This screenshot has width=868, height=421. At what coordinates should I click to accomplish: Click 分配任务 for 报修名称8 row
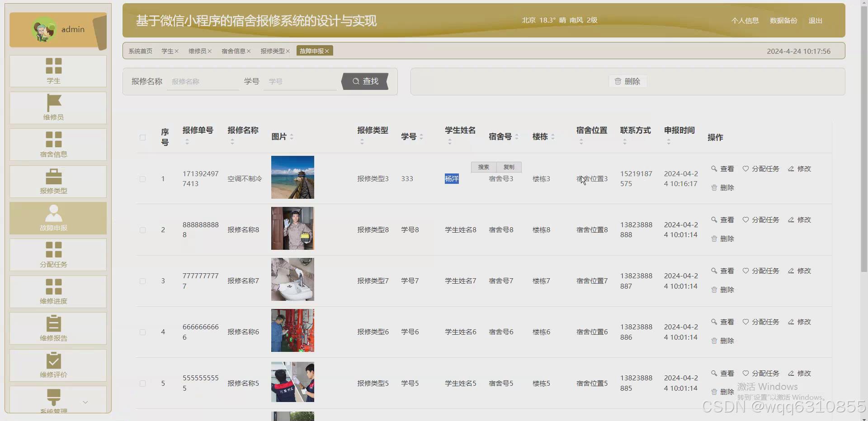(x=761, y=220)
